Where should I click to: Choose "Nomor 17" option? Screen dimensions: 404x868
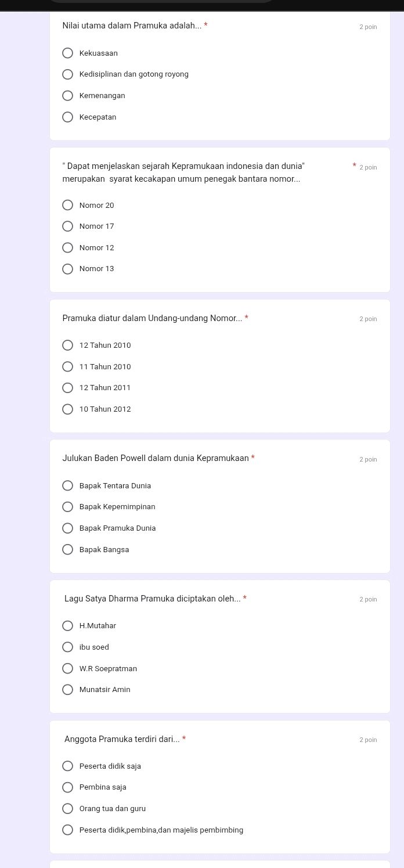coord(68,226)
